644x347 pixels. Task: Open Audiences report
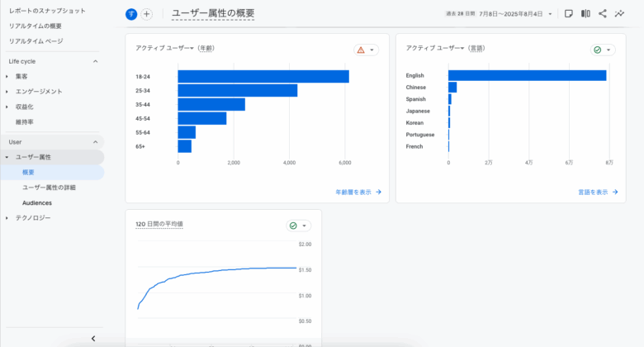point(37,202)
